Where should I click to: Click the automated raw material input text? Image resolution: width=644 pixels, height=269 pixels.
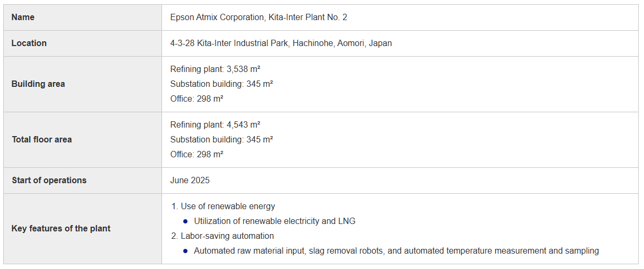pos(248,251)
